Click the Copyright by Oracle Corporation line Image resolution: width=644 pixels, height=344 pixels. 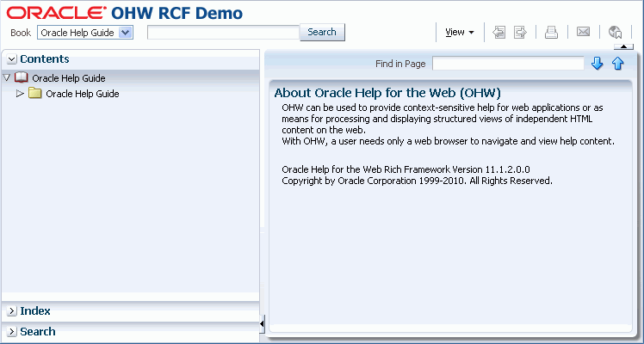tap(418, 181)
